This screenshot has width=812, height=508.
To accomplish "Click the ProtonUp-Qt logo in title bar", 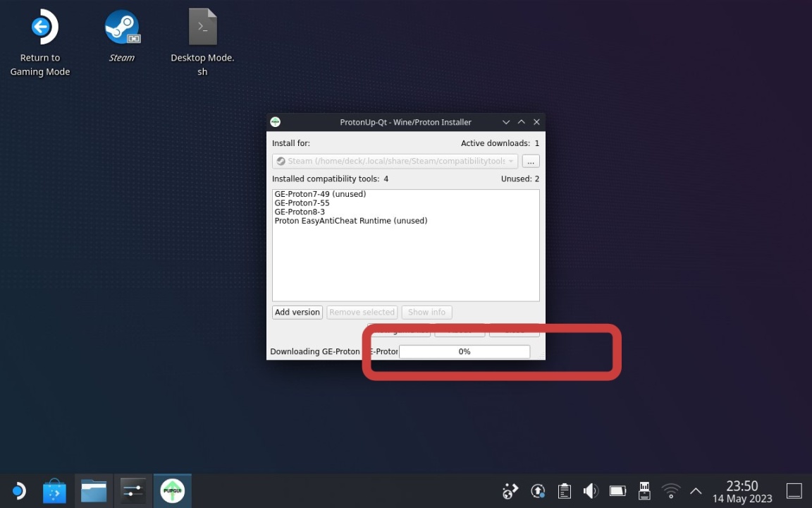I will pyautogui.click(x=276, y=122).
